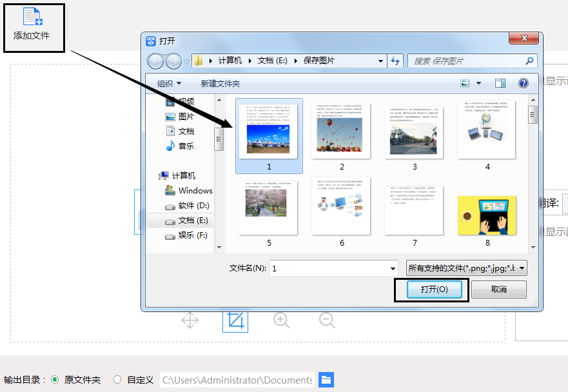
Task: Select the move/pan tool icon
Action: 190,320
